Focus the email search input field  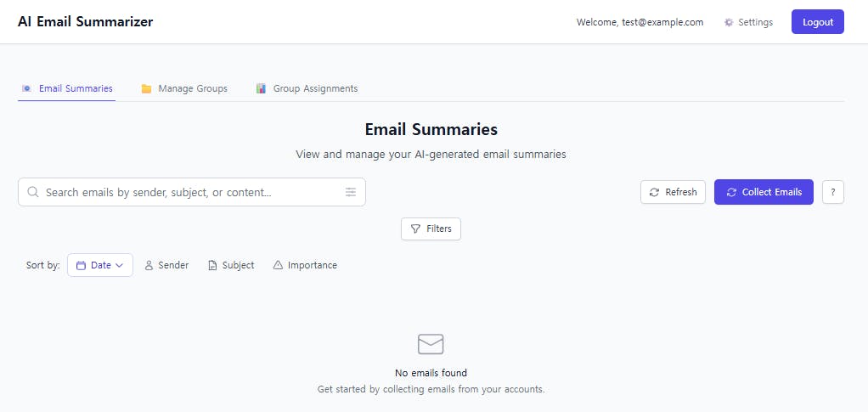(192, 192)
